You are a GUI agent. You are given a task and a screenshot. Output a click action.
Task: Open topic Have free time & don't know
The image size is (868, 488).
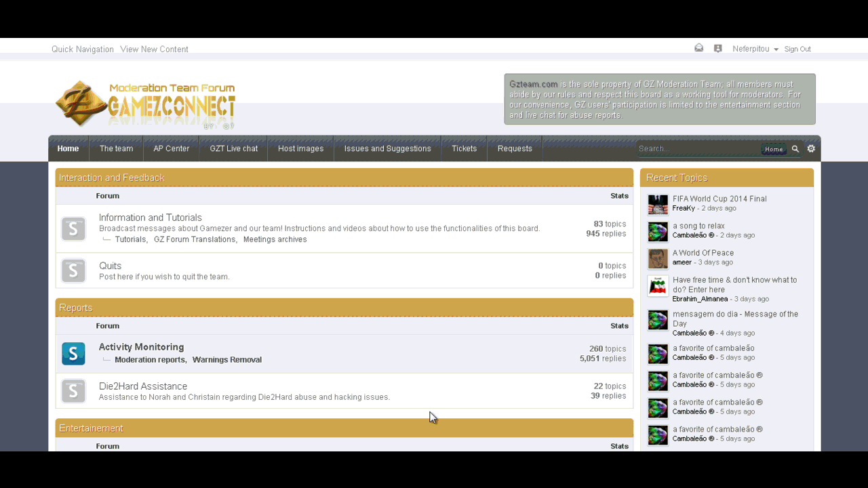(735, 285)
